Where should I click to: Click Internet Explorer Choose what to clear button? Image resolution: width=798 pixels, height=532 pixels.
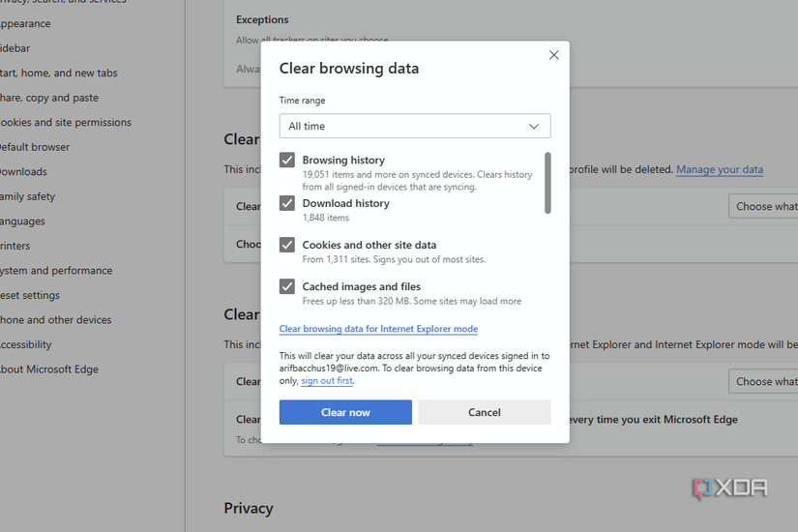click(763, 381)
